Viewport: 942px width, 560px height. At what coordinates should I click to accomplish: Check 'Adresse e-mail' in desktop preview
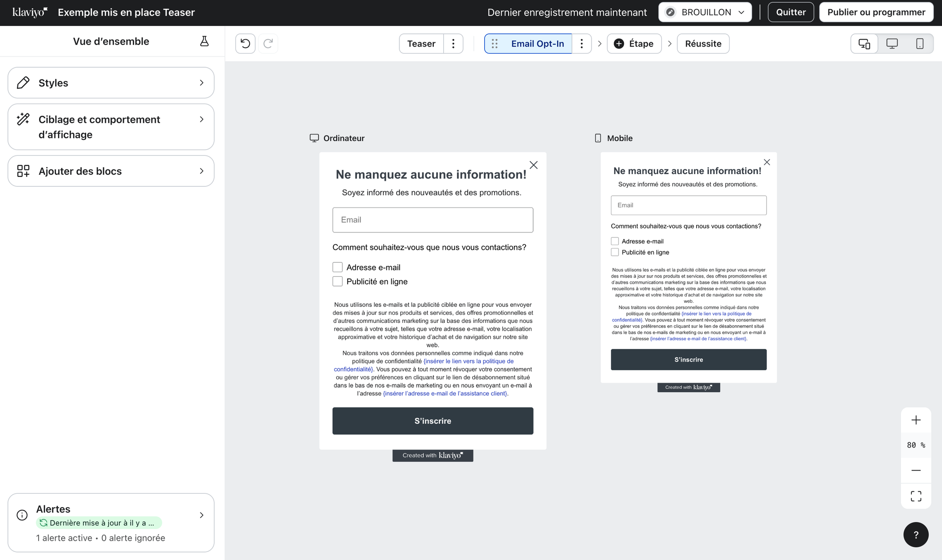click(x=338, y=267)
